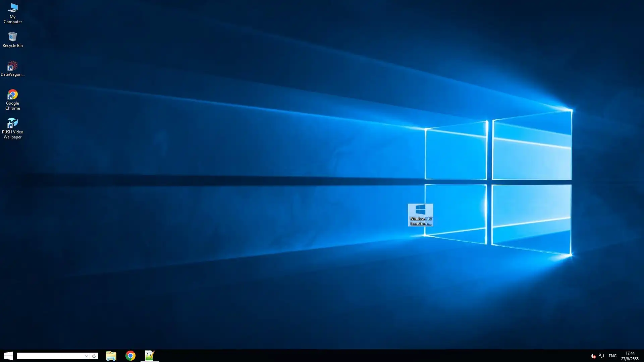
Task: Select the Windows 10 Transformation icon
Action: pos(420,210)
